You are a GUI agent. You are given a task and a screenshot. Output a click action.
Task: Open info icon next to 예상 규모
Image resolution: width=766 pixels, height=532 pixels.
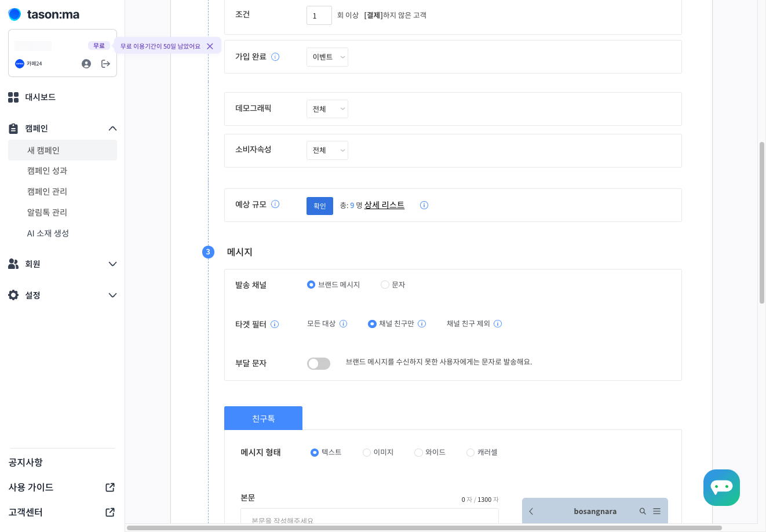275,204
